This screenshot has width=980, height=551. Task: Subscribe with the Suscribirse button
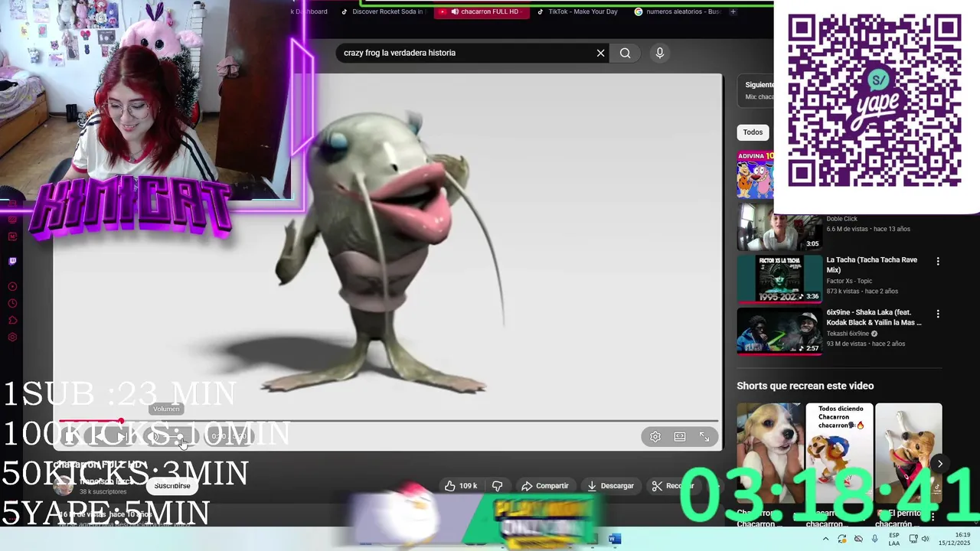(172, 486)
